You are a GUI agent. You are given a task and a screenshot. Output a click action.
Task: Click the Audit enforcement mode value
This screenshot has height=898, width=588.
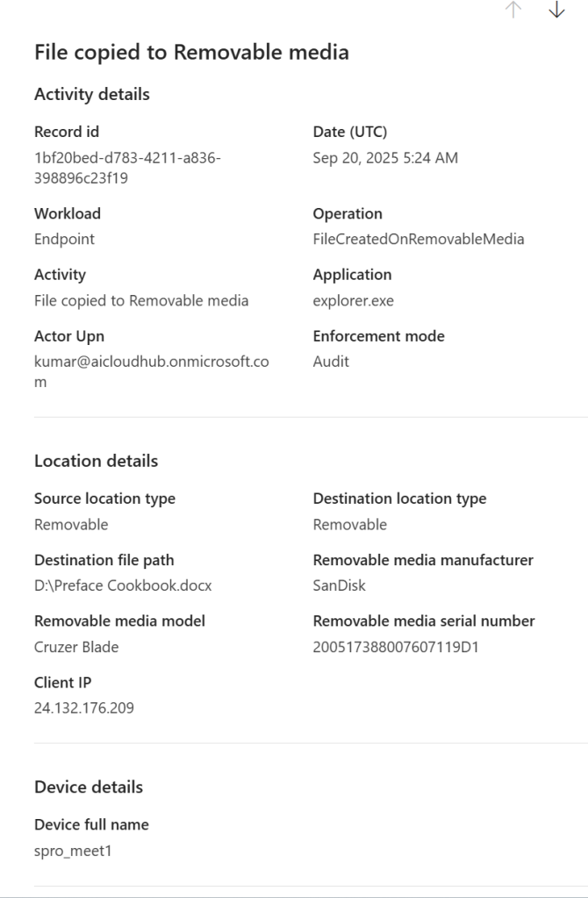click(x=331, y=362)
